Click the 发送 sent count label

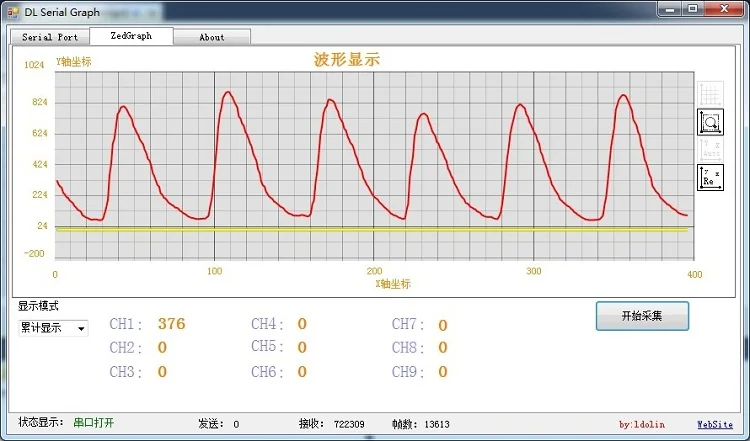211,424
